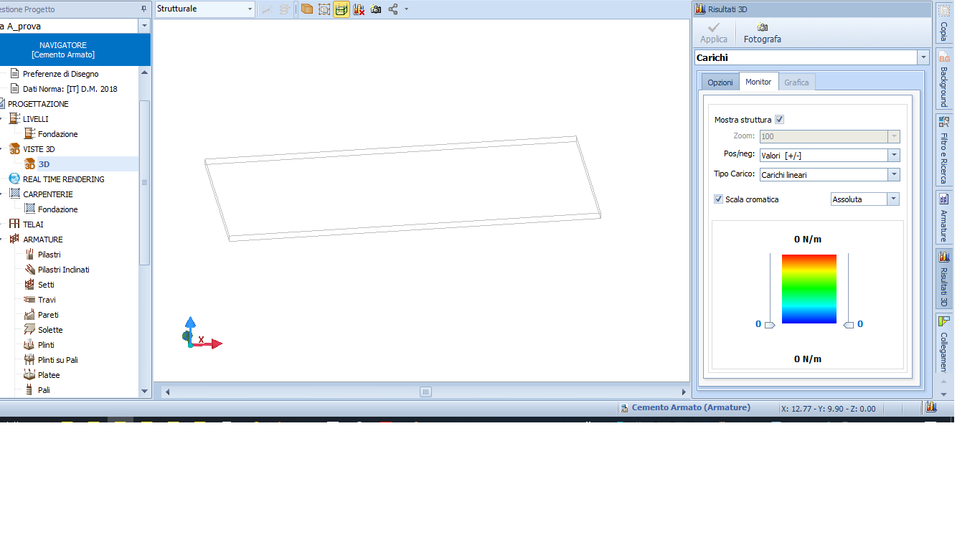The image size is (980, 535).
Task: Open the Tipo Carico dropdown
Action: (893, 175)
